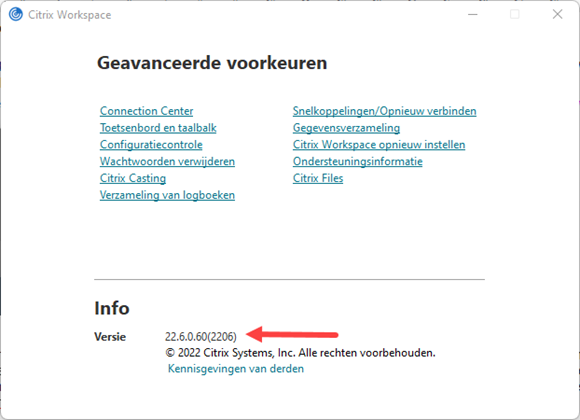Screen dimensions: 580x420
Task: Close the Citrix Workspace window
Action: (557, 14)
